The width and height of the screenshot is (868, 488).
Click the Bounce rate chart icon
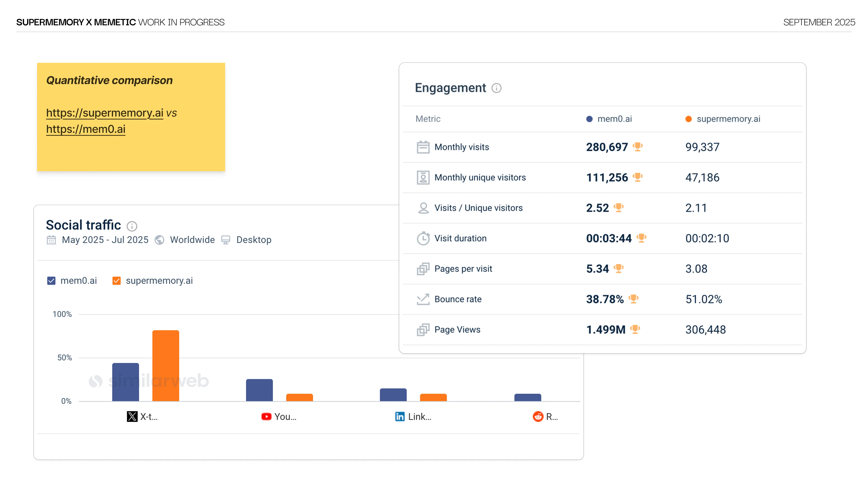point(423,299)
